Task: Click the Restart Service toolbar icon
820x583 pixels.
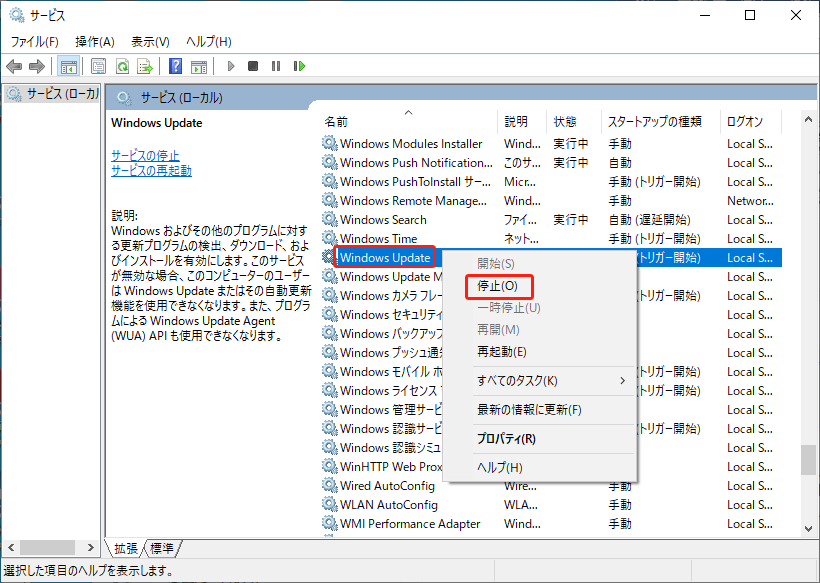Action: click(x=299, y=66)
